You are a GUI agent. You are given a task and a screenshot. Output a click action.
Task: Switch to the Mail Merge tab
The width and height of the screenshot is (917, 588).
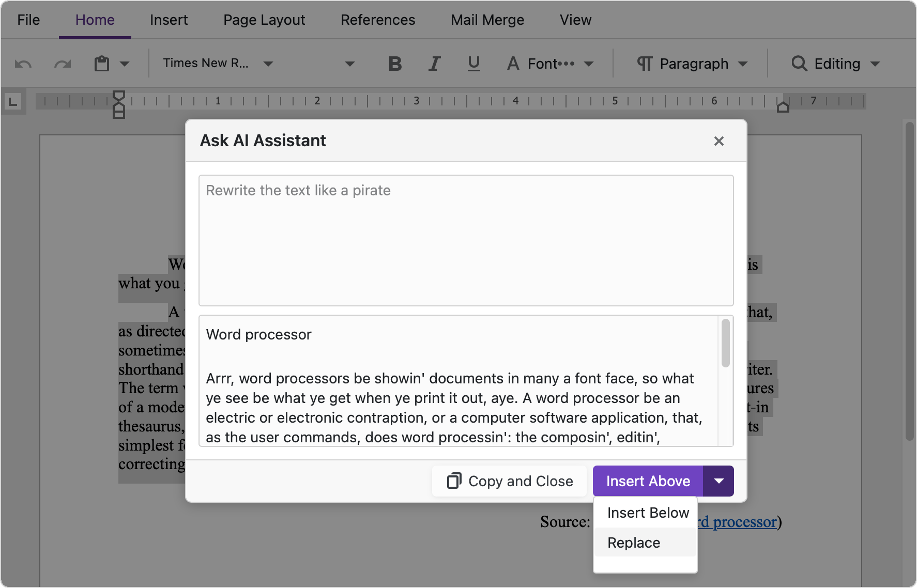(x=487, y=20)
